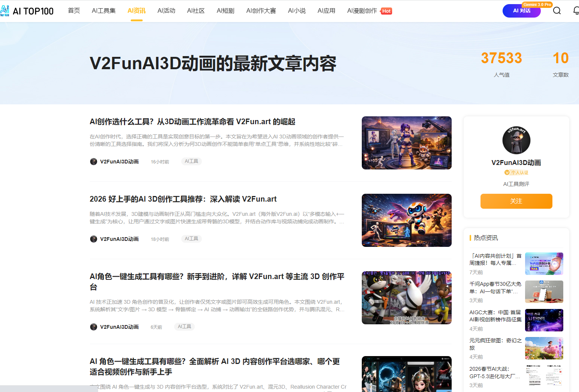The height and width of the screenshot is (392, 579).
Task: Open first article's studio thumbnail image
Action: click(x=406, y=143)
